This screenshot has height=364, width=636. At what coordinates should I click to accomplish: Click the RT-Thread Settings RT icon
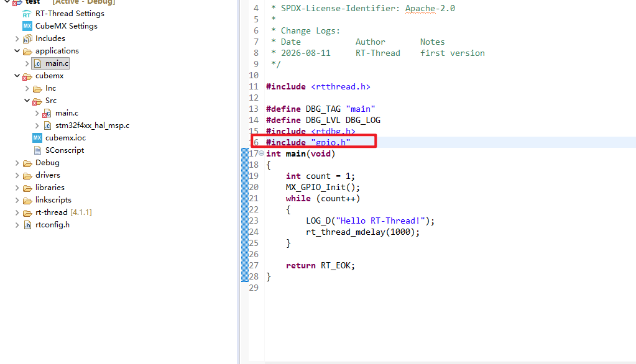click(x=27, y=14)
